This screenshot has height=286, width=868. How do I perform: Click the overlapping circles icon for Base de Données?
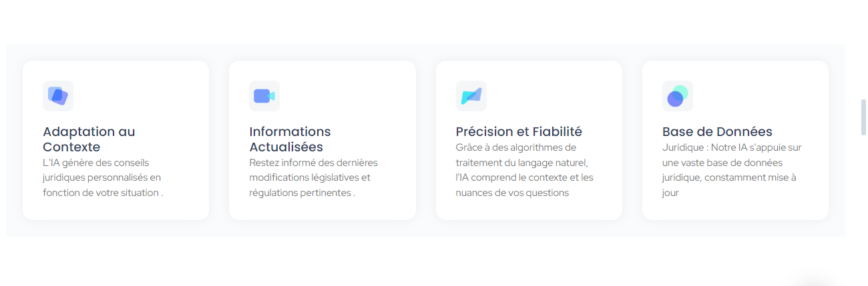678,96
